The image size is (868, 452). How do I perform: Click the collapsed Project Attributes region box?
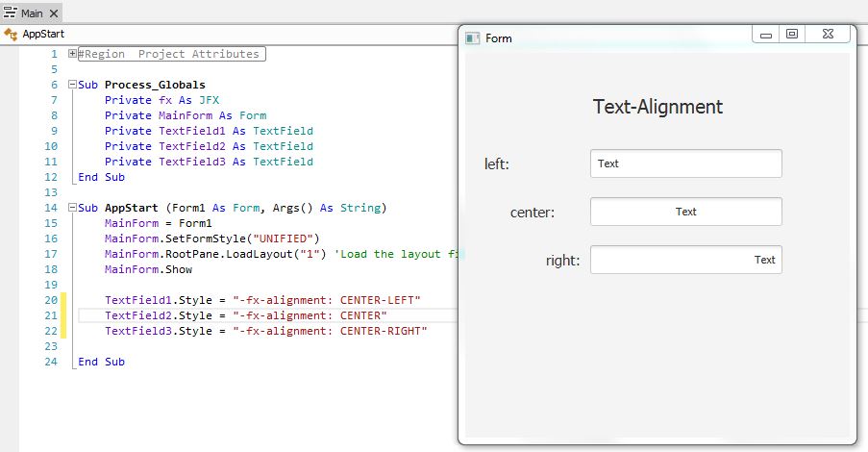pos(169,54)
